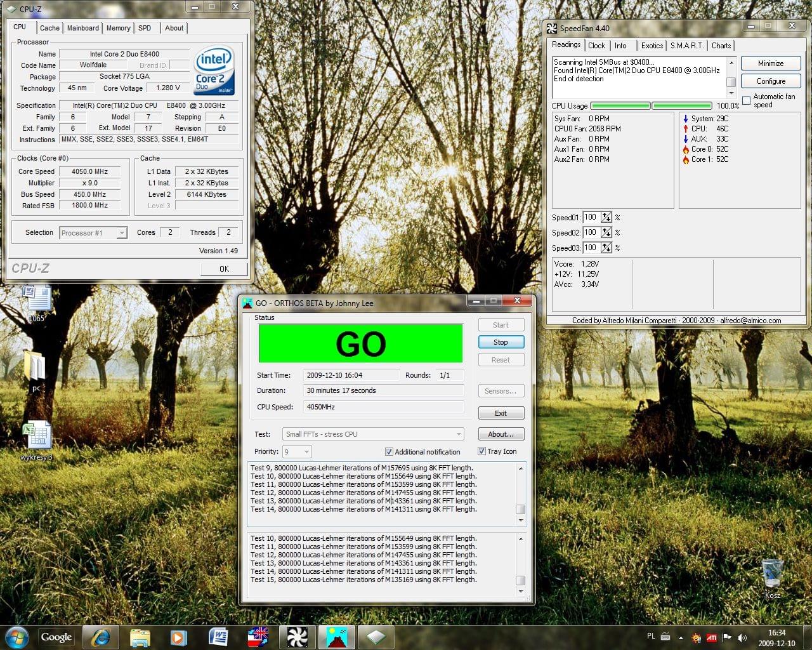Open the S.M.A.R.T. tab in SpeedFan
Screen dimensions: 812x650
[687, 46]
